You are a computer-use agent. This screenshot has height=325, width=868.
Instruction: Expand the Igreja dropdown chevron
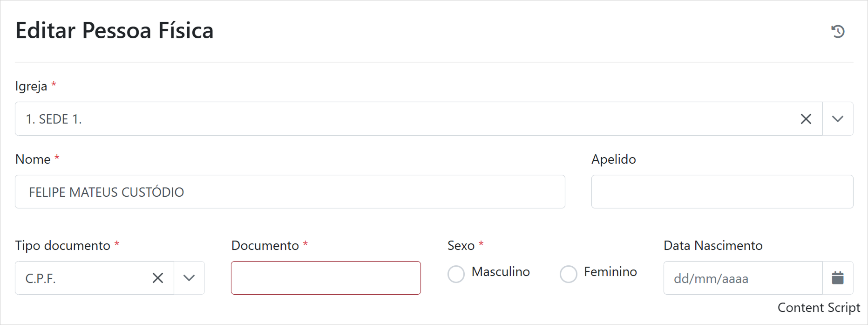[x=838, y=119]
